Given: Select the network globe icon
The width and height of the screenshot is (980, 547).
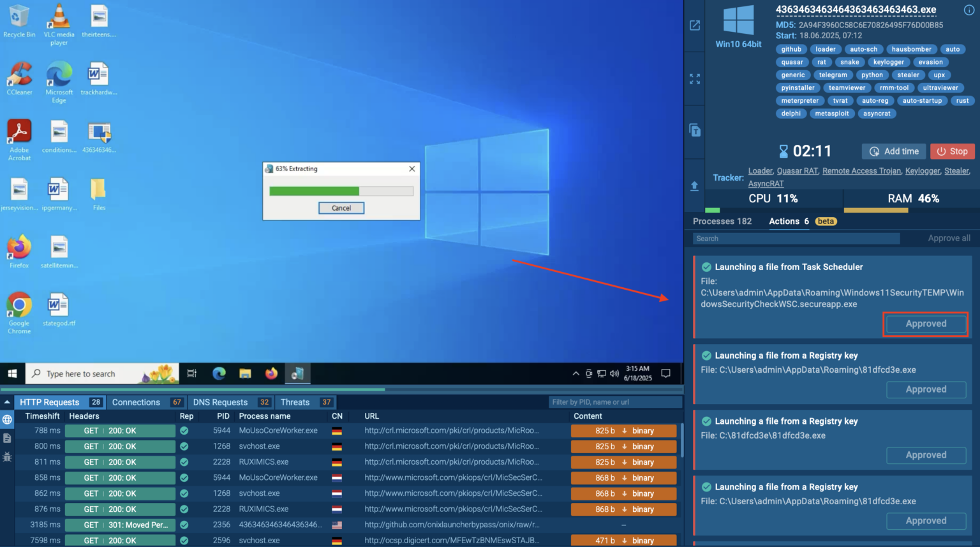Looking at the screenshot, I should pyautogui.click(x=7, y=419).
